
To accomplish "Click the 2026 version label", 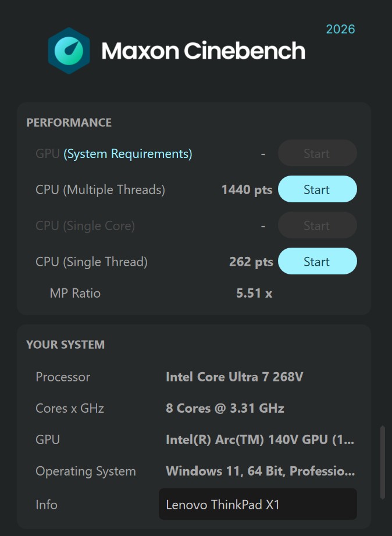I will pyautogui.click(x=340, y=29).
